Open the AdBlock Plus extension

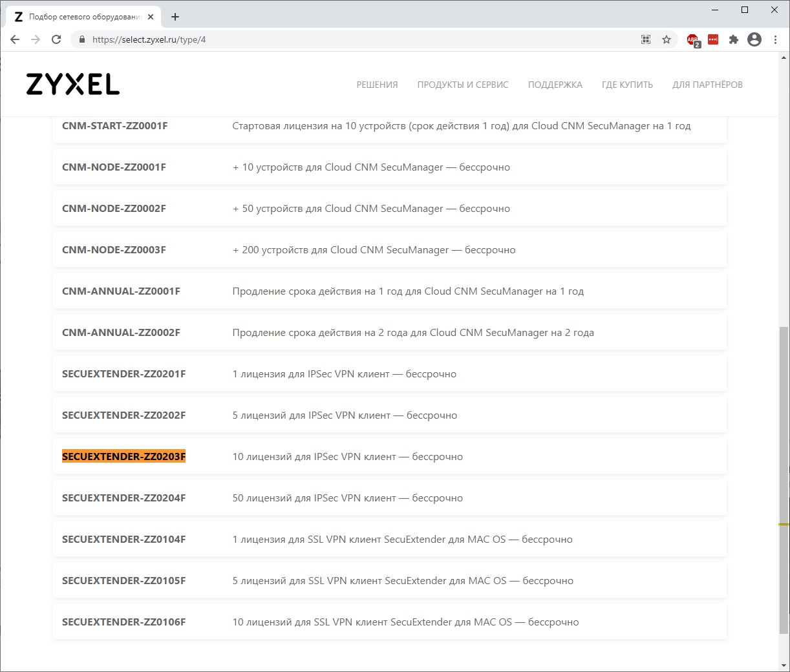(693, 40)
